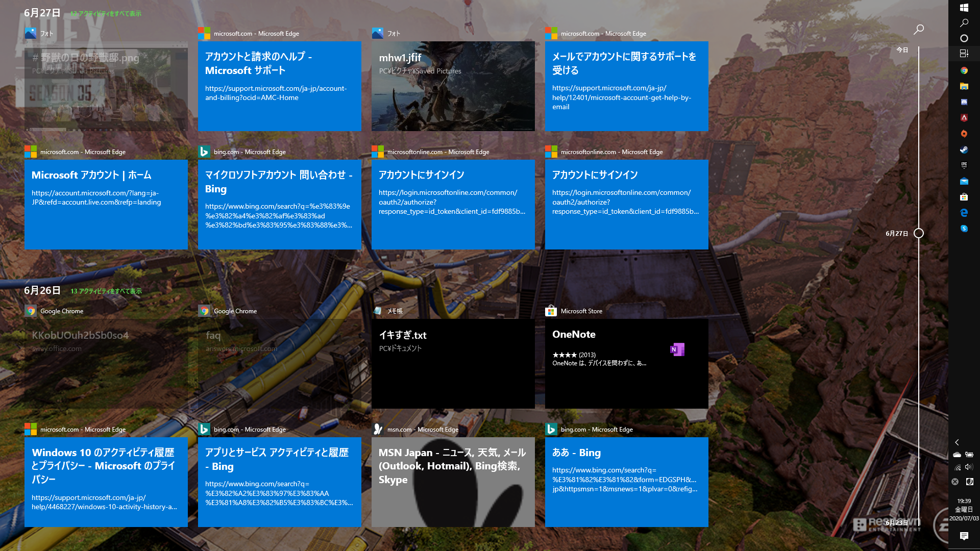
Task: Open the faq answers.microsoft.com Chrome card
Action: tap(280, 364)
